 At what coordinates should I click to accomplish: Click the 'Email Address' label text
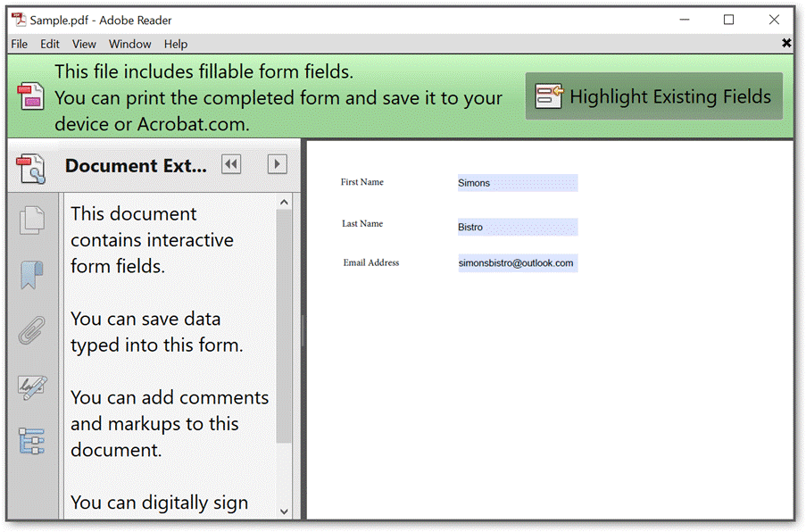click(x=371, y=262)
